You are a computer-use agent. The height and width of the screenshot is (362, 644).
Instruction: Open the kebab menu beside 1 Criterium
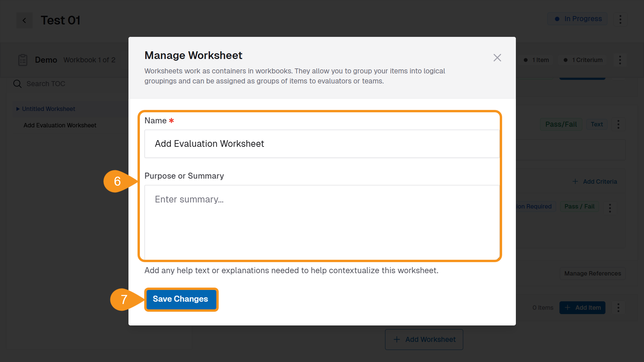point(620,60)
